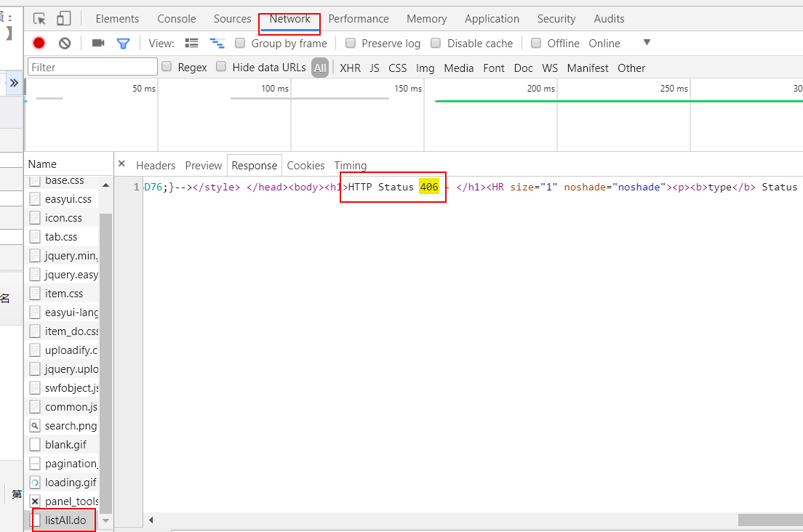Open the Audits tab
This screenshot has width=803, height=532.
[x=609, y=19]
